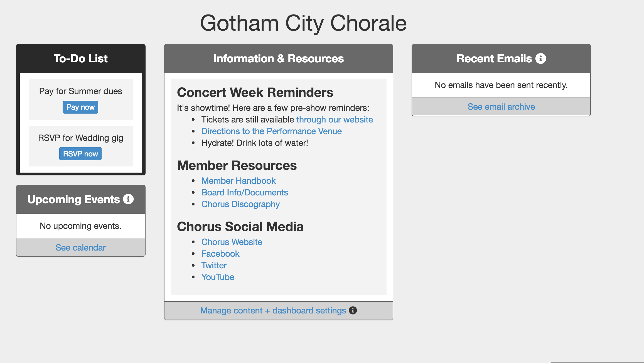Open the See email archive link
Viewport: 644px width, 363px height.
click(x=501, y=107)
